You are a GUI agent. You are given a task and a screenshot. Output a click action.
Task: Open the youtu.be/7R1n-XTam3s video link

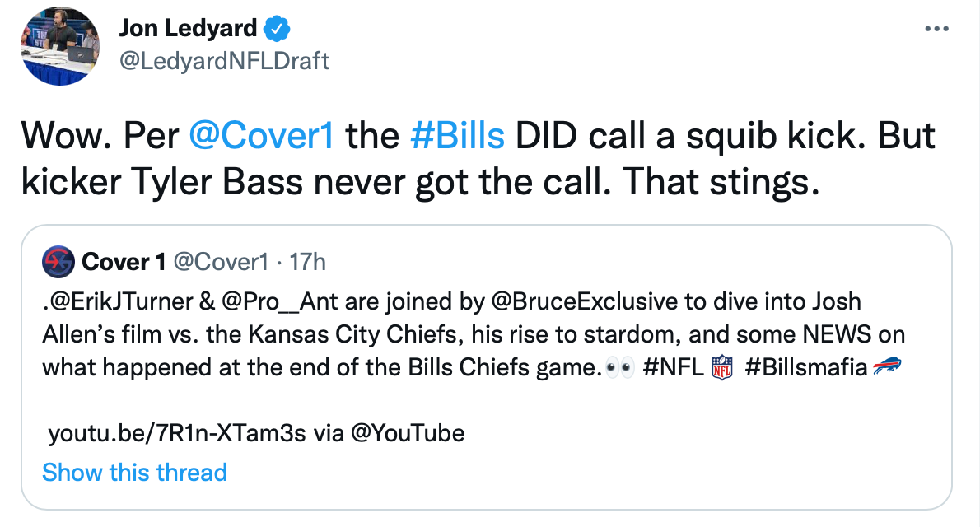point(177,432)
